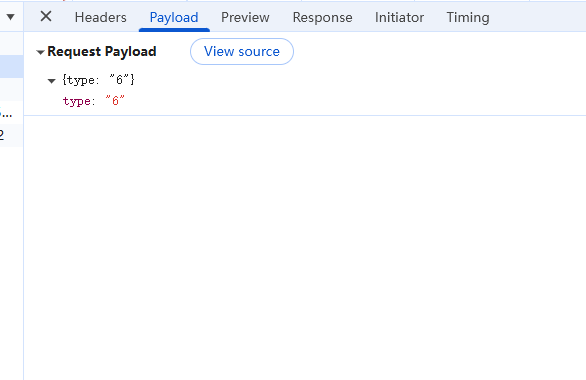This screenshot has width=586, height=380.
Task: Open the dropdown arrow above the request list
Action: pos(10,17)
